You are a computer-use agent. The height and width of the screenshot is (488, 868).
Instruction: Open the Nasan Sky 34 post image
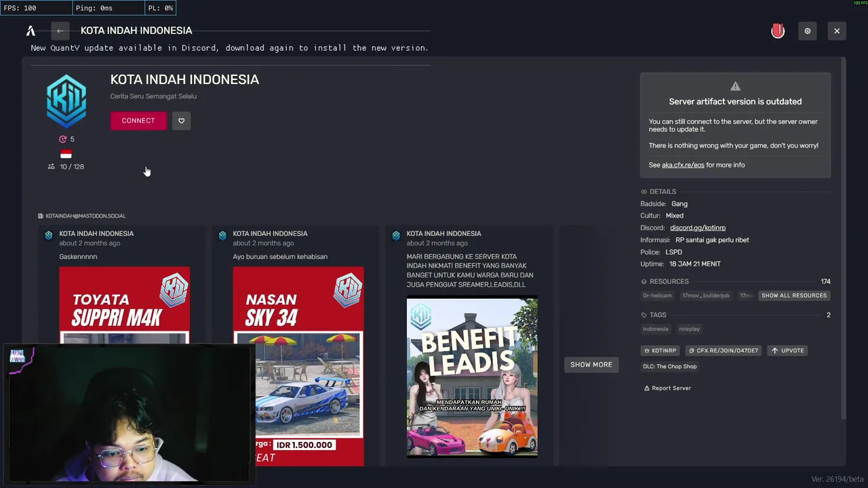coord(298,366)
